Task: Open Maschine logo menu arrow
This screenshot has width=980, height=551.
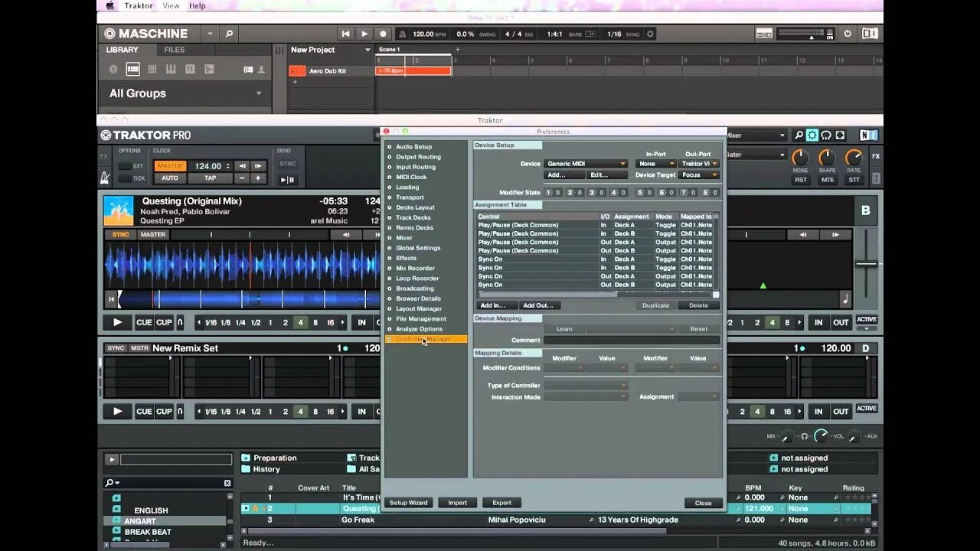Action: [210, 34]
